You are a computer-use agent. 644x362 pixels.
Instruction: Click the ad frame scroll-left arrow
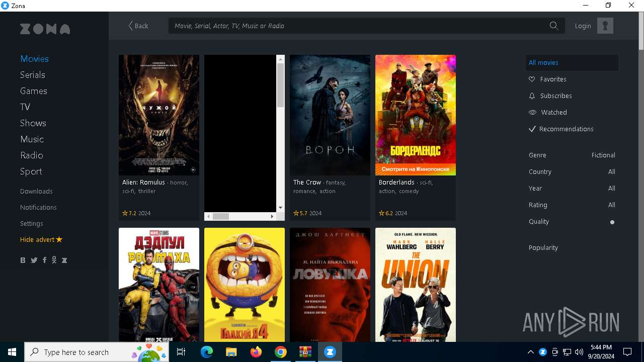[208, 216]
